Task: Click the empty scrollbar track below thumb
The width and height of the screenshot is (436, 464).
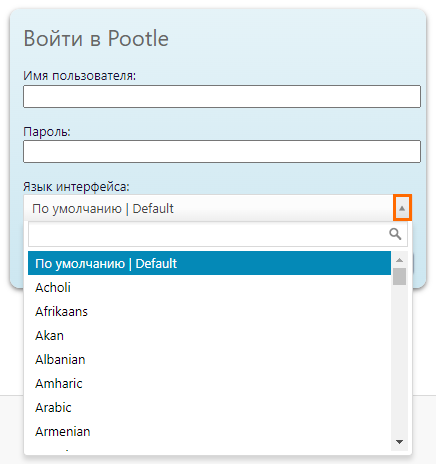Action: pyautogui.click(x=399, y=360)
